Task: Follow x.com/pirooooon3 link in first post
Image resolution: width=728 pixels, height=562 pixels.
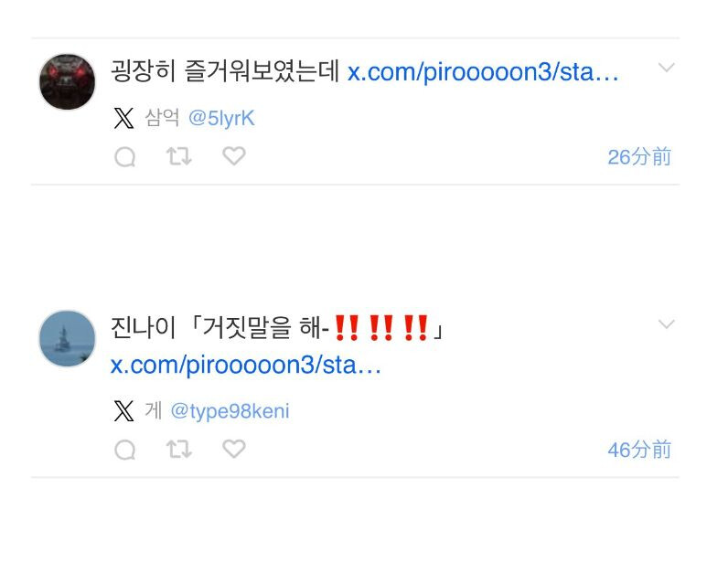Action: 483,72
